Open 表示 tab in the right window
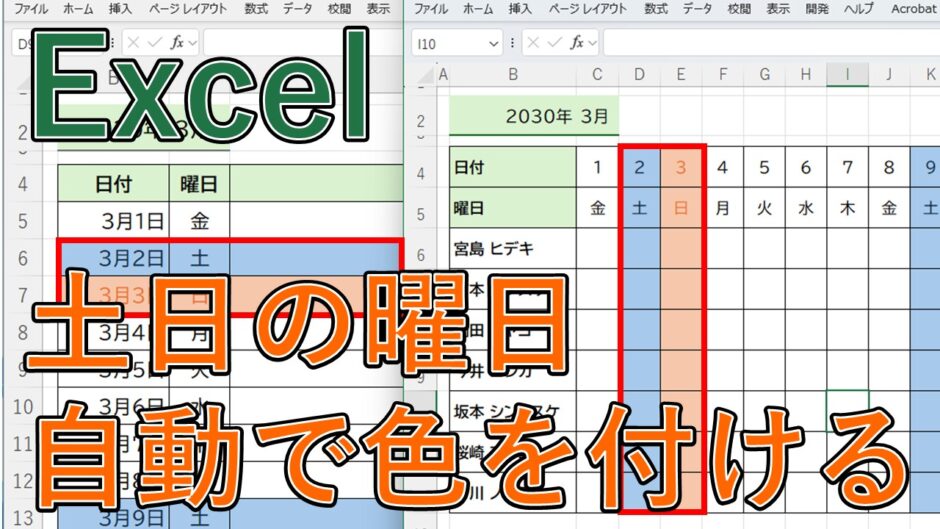The height and width of the screenshot is (529, 940). pyautogui.click(x=778, y=9)
